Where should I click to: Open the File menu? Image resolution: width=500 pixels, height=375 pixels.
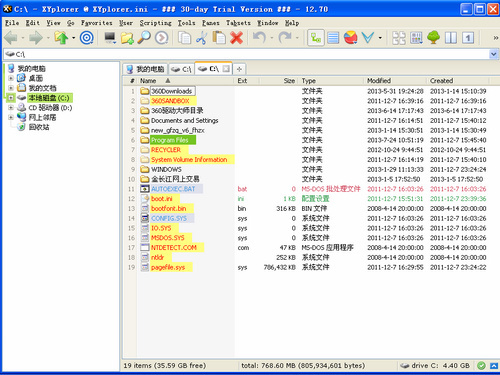click(12, 23)
